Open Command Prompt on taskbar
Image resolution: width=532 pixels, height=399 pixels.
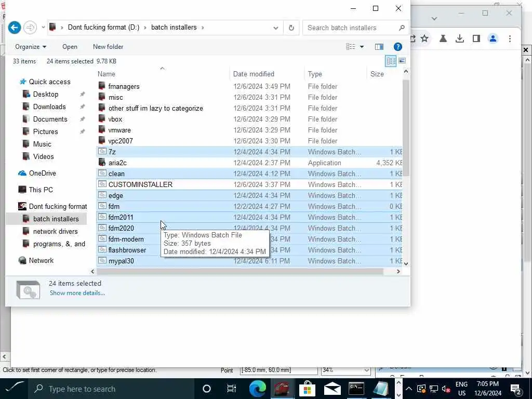tap(357, 389)
